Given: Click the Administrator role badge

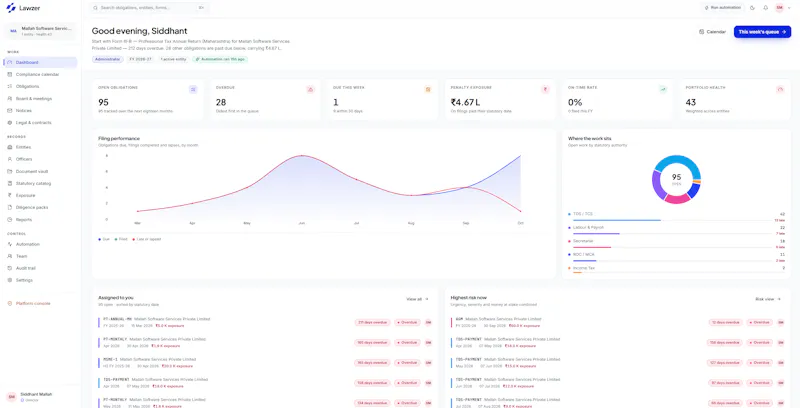Looking at the screenshot, I should 108,59.
